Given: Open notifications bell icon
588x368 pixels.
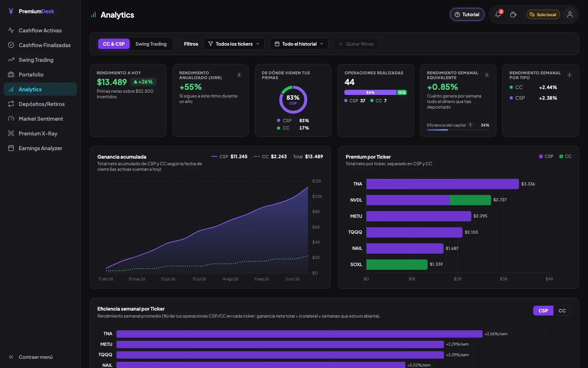Looking at the screenshot, I should 498,15.
